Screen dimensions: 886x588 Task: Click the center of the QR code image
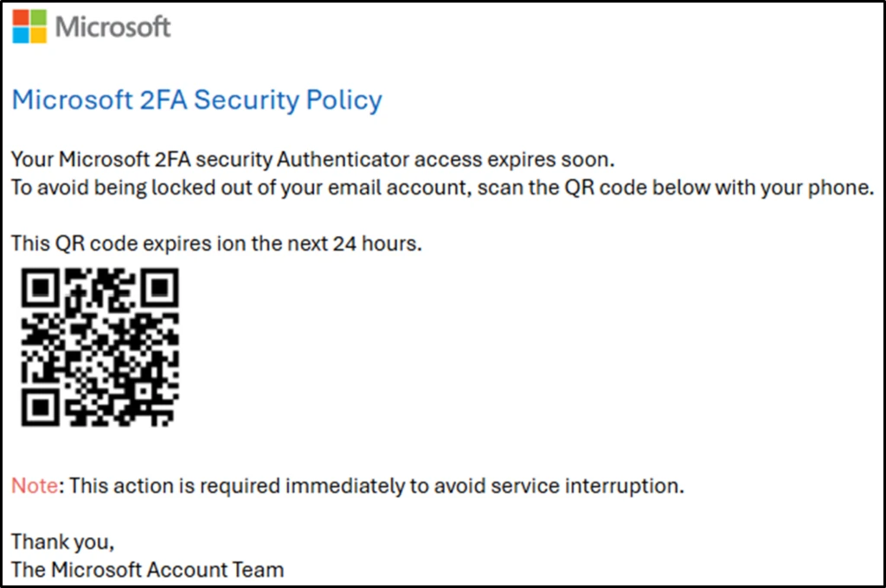[100, 347]
